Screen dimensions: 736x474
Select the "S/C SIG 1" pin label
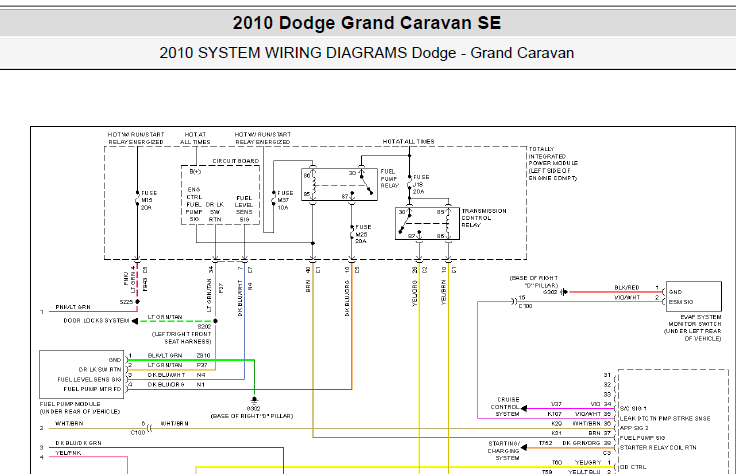tap(633, 409)
